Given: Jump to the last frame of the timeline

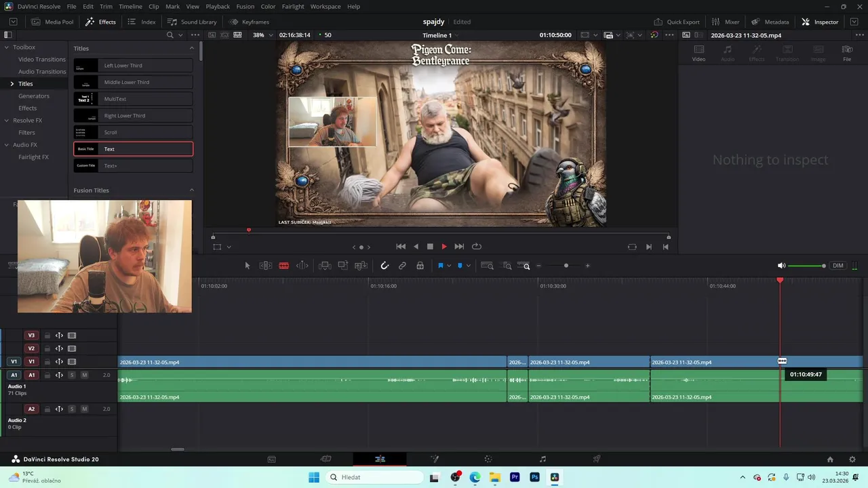Looking at the screenshot, I should (459, 247).
